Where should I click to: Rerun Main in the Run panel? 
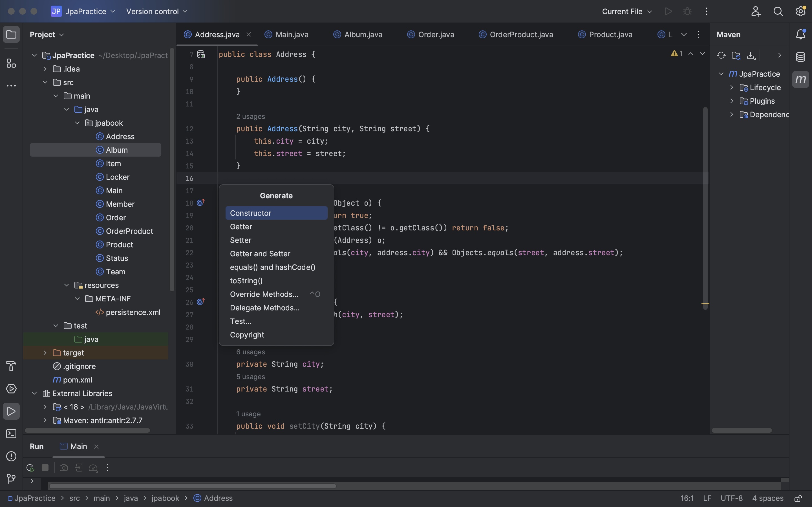[30, 468]
